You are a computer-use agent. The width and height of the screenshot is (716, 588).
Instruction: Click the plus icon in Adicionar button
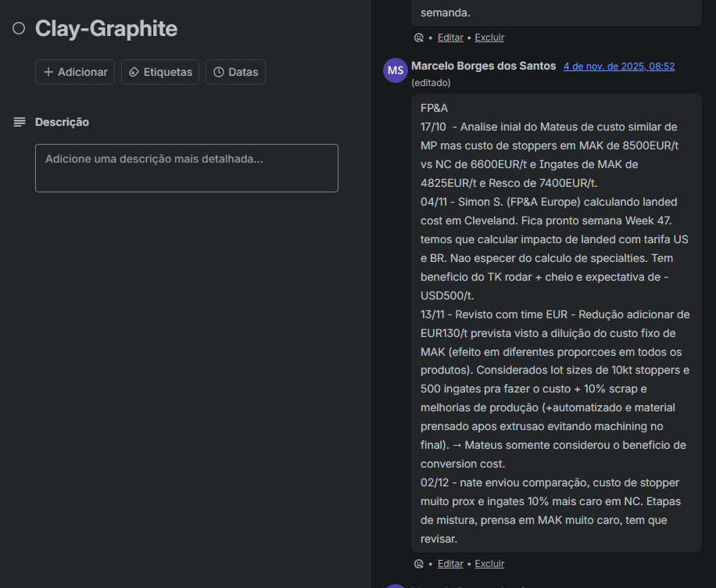pyautogui.click(x=48, y=72)
